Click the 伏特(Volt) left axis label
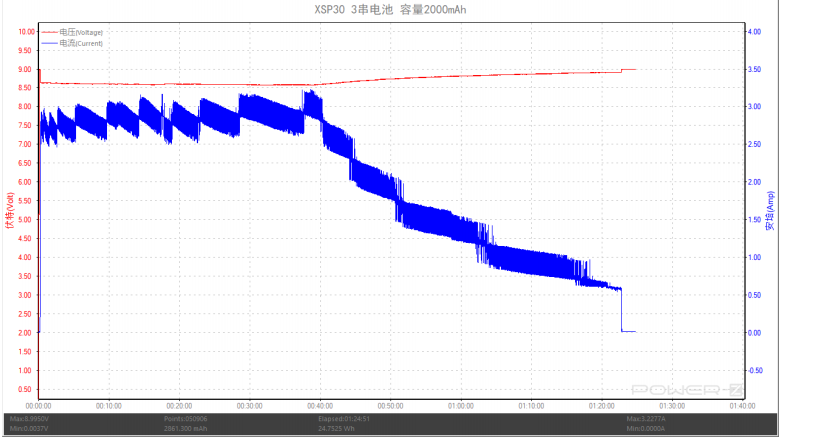 coord(9,210)
